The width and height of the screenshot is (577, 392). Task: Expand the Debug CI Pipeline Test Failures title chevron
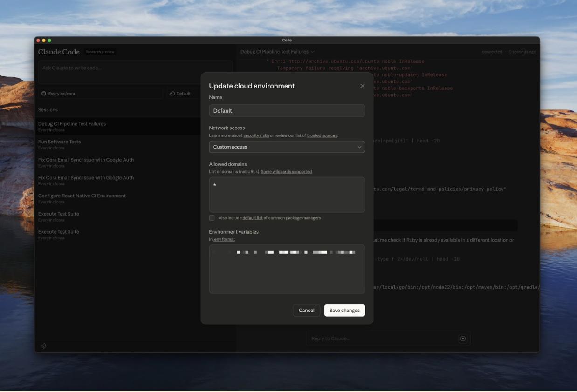pyautogui.click(x=313, y=52)
